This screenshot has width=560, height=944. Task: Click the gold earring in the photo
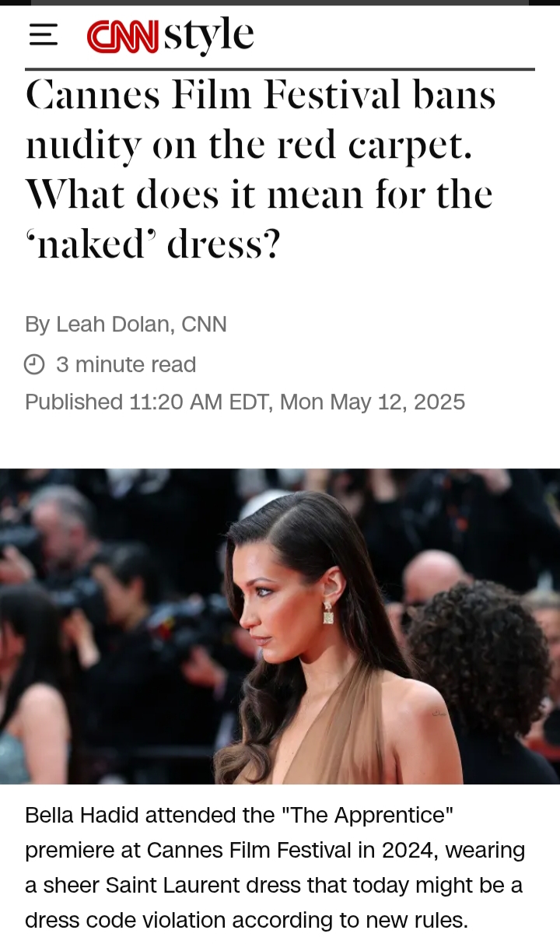click(328, 612)
